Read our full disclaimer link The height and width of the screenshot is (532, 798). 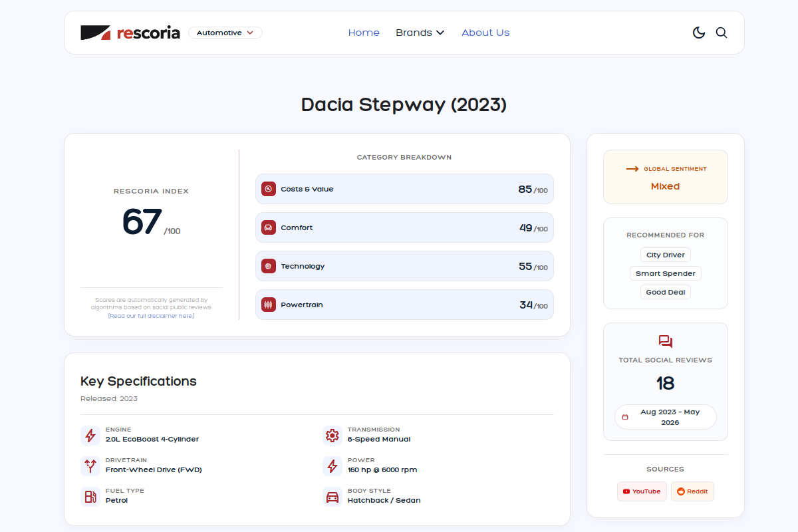152,316
